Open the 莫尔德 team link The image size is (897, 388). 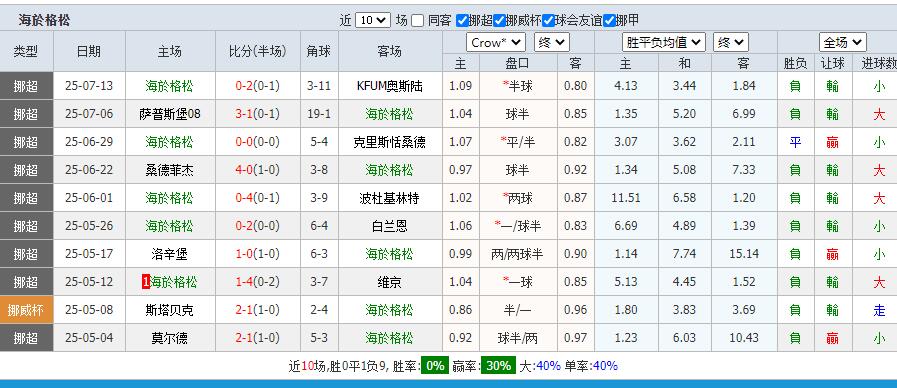(169, 338)
